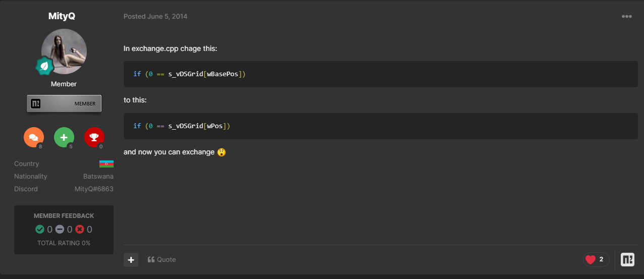Click the green reputation plus icon
644x279 pixels.
coord(64,137)
